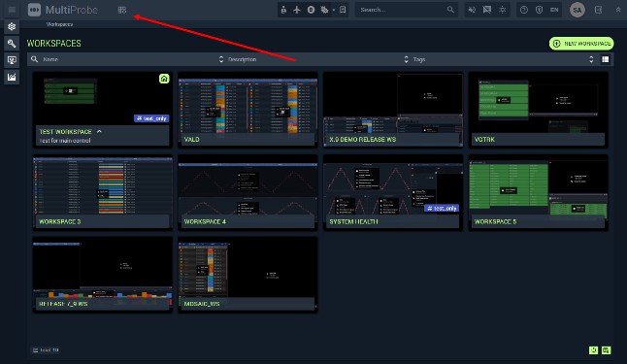Open the RELEASE 7_9 WS thumbnail
This screenshot has height=364, width=627.
pos(102,275)
